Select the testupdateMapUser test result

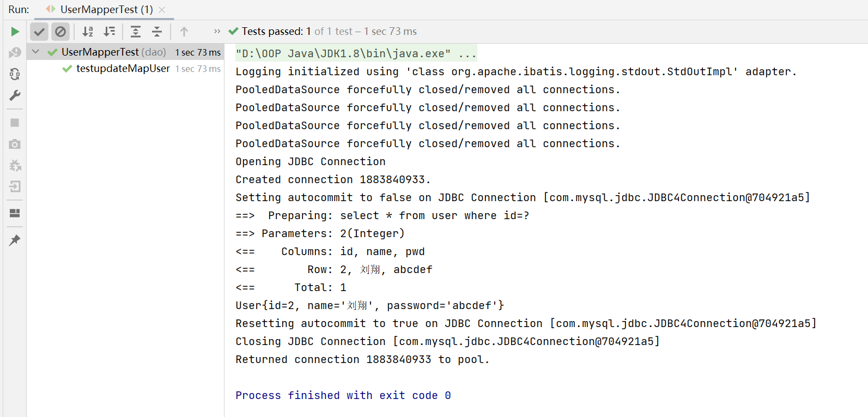coord(123,69)
